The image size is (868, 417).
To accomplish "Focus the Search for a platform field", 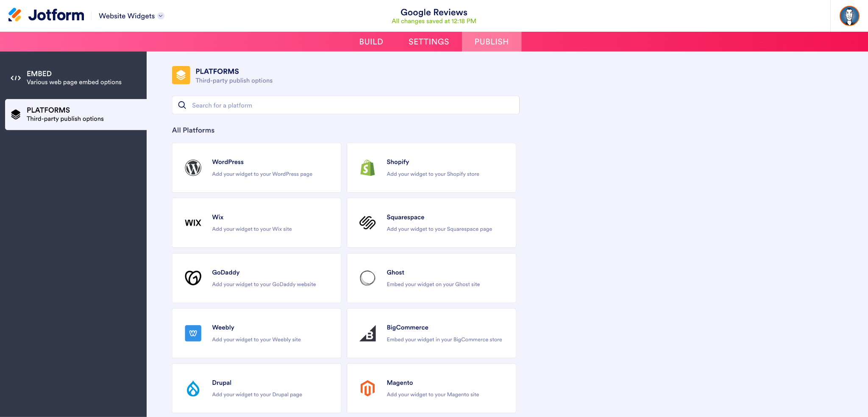I will pyautogui.click(x=345, y=105).
